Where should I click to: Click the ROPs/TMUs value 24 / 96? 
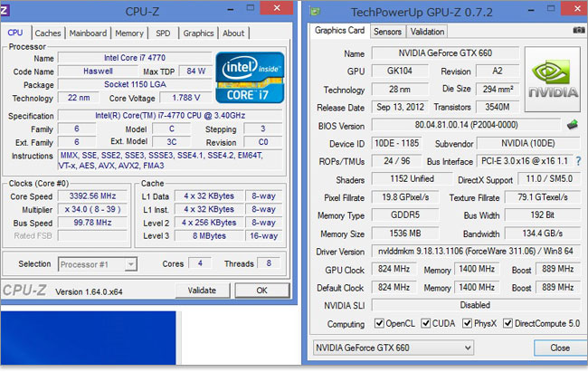(x=396, y=161)
